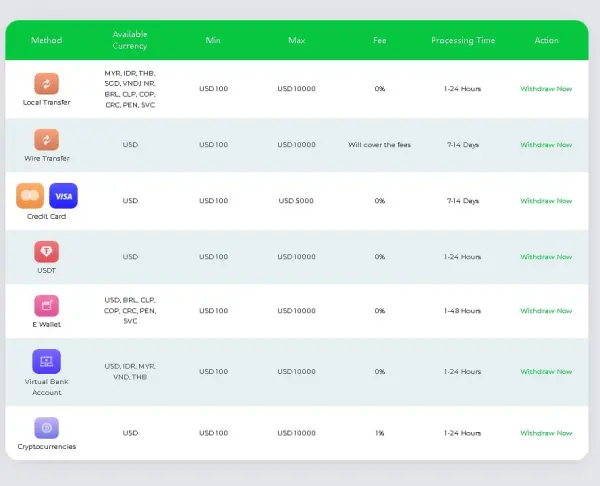600x486 pixels.
Task: Click the USDT Tether icon
Action: click(47, 251)
